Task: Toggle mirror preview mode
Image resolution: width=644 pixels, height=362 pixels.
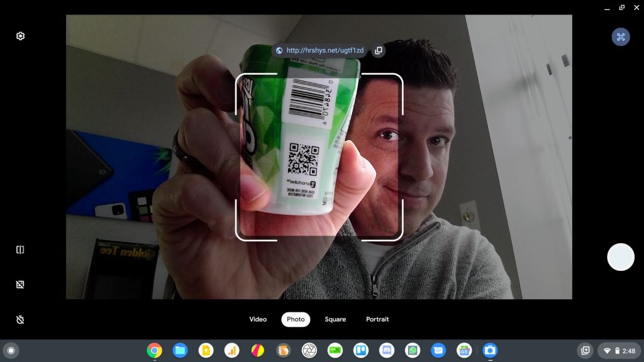Action: [20, 250]
